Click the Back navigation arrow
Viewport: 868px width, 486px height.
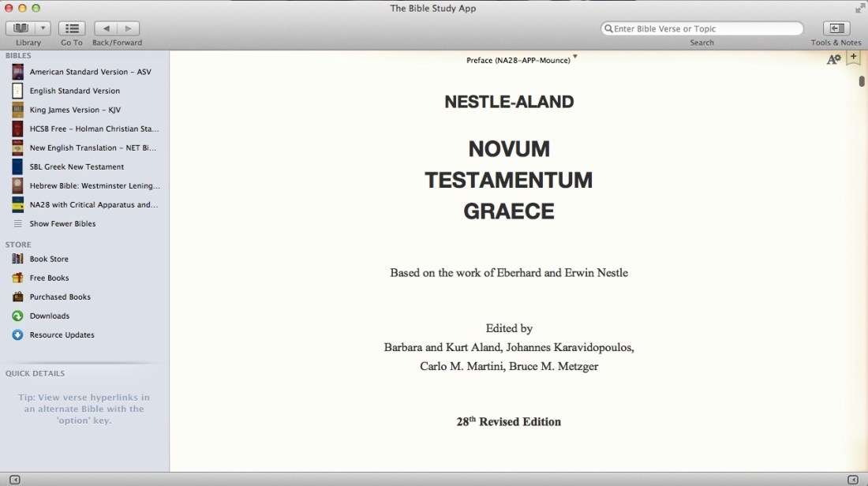106,28
